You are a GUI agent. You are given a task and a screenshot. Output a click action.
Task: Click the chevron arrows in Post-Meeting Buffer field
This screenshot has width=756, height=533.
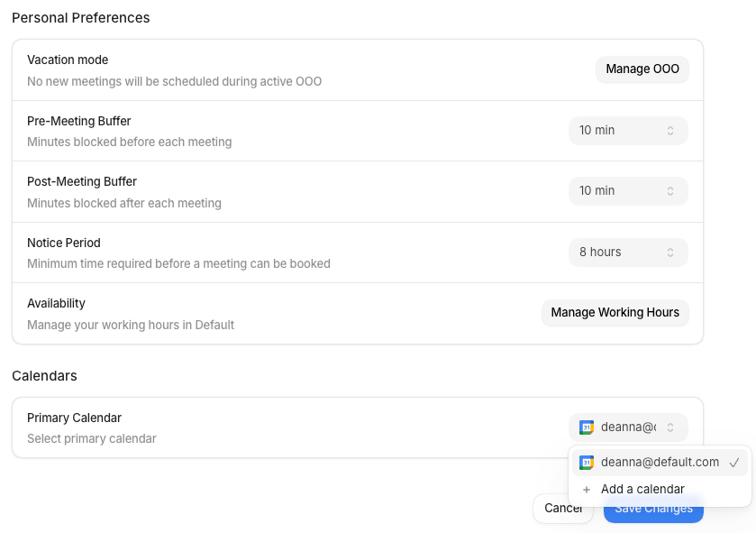pyautogui.click(x=670, y=191)
